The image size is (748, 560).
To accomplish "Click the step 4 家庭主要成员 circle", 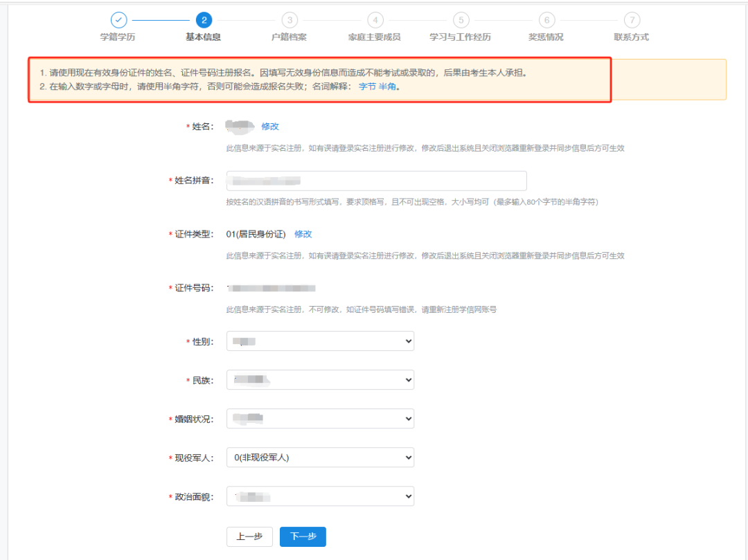I will (x=375, y=20).
